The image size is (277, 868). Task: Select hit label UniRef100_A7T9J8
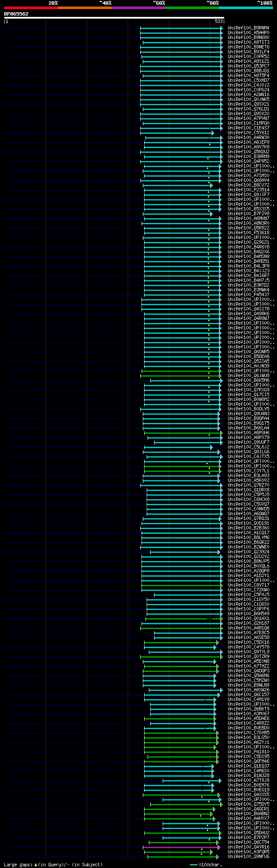(x=248, y=781)
